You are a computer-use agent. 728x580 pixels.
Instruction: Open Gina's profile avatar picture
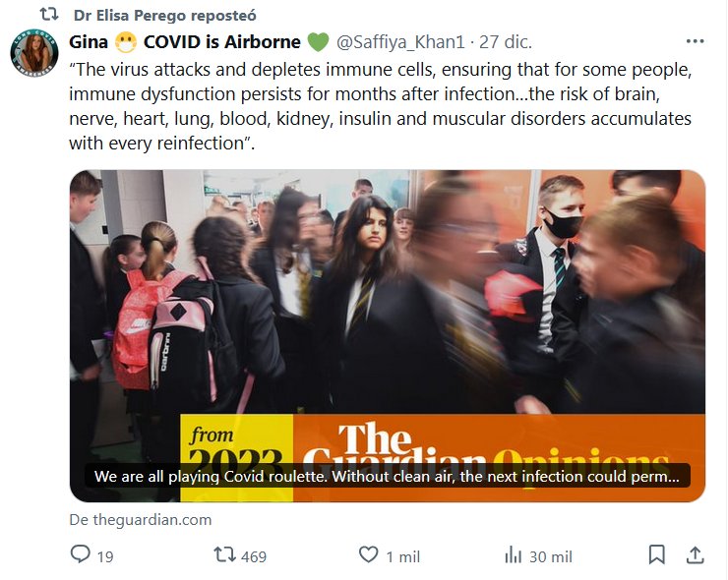[34, 53]
